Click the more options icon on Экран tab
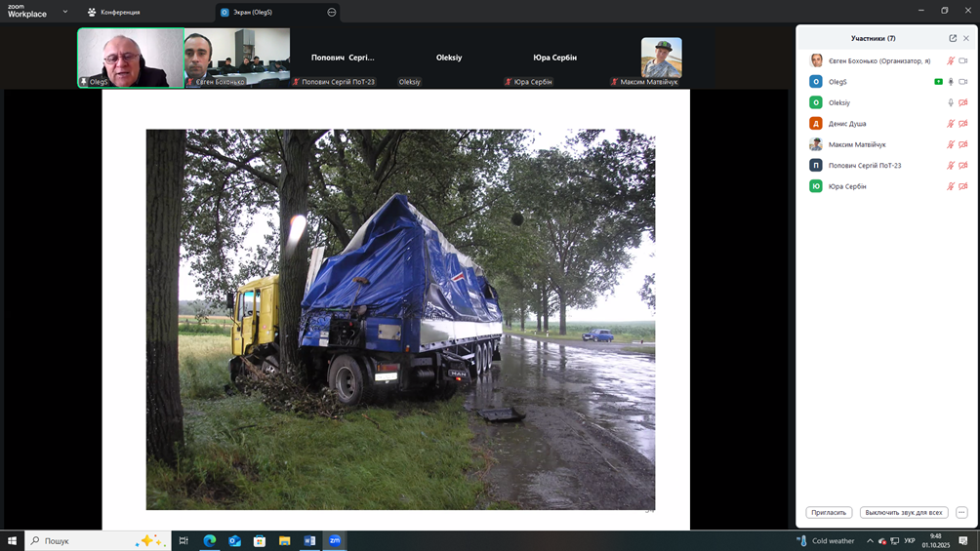980x551 pixels. (332, 13)
